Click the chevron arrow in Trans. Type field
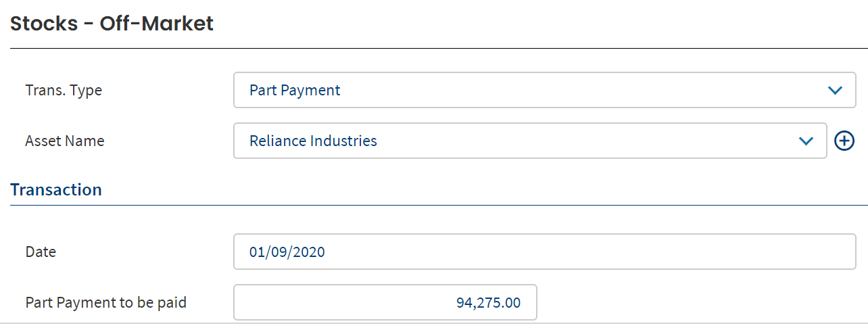This screenshot has width=868, height=330. 835,90
